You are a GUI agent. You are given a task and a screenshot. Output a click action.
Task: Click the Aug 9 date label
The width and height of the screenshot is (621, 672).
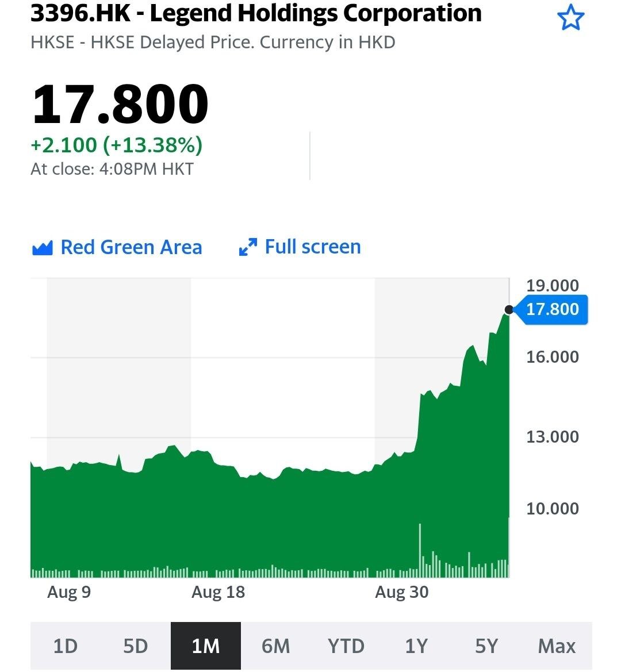point(69,592)
